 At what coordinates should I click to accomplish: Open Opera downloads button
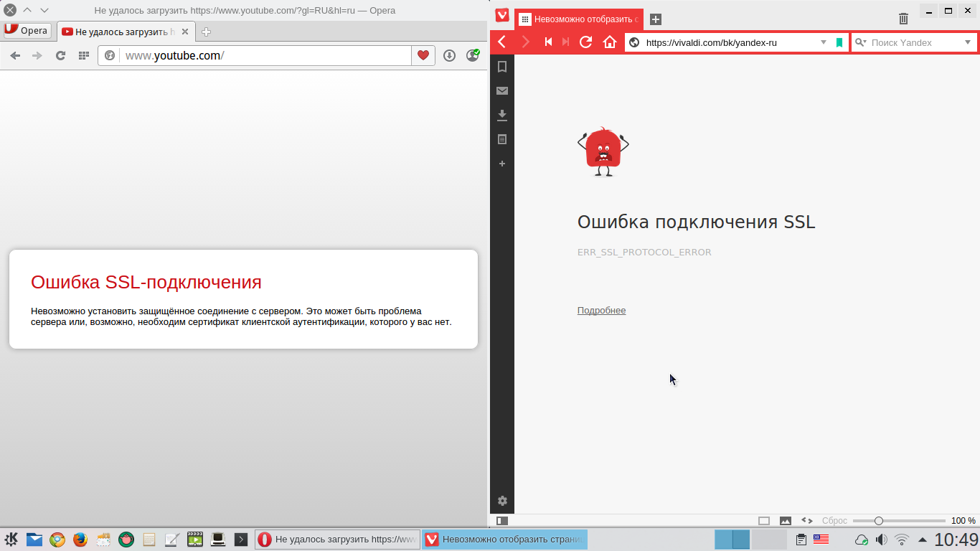point(450,55)
